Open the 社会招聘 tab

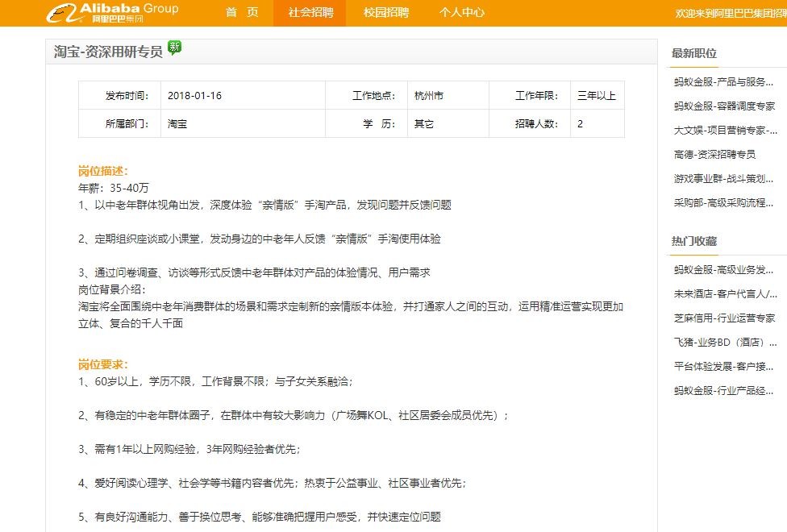(310, 13)
